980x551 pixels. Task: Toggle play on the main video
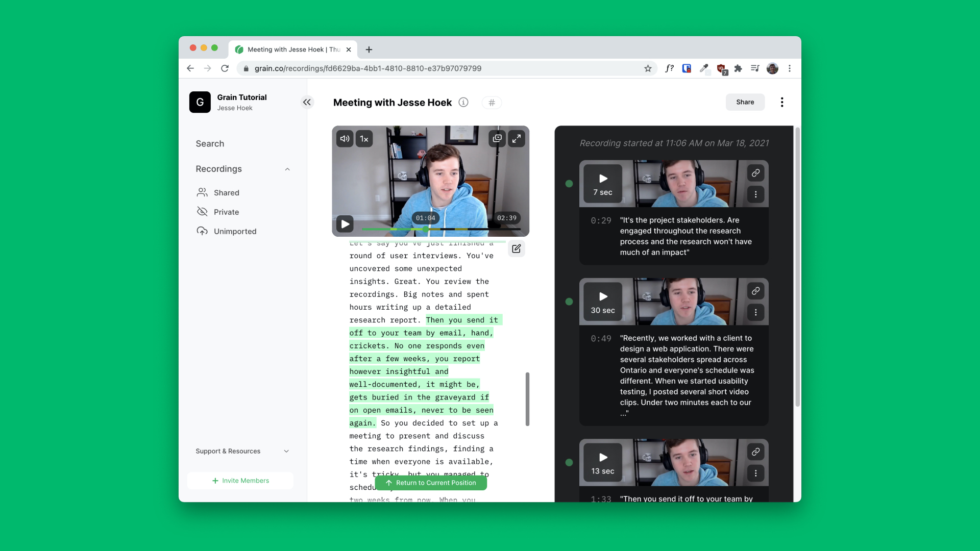coord(345,223)
